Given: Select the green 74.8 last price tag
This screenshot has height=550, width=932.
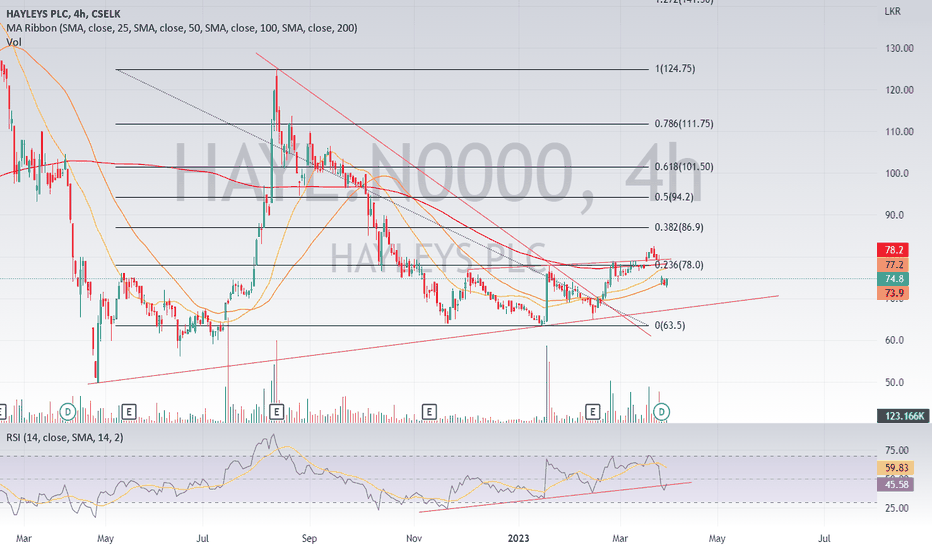Looking at the screenshot, I should pos(893,279).
